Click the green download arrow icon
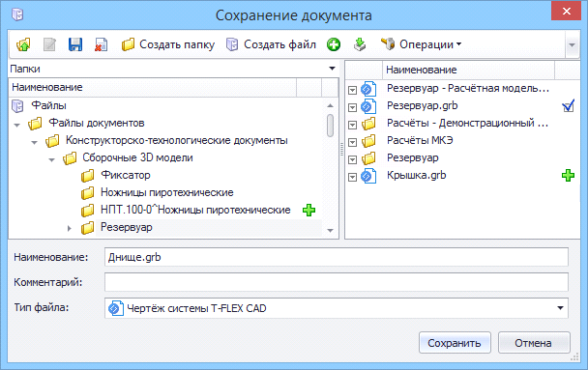 360,44
